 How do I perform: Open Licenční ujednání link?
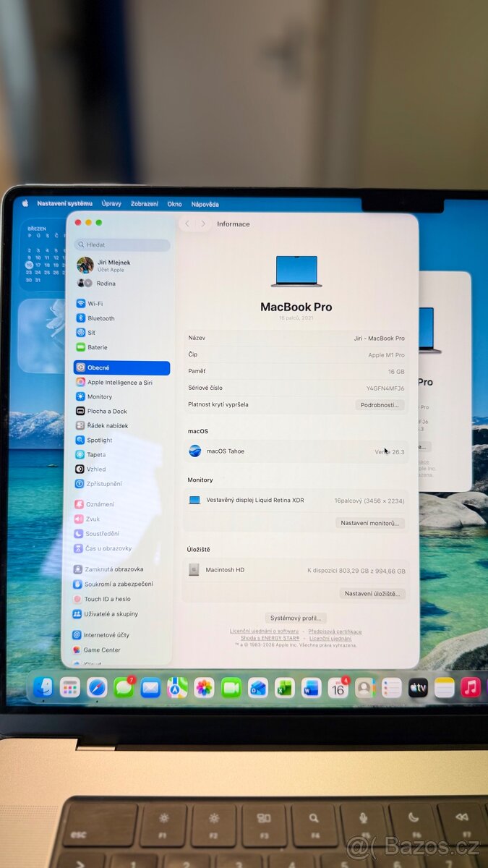[330, 639]
